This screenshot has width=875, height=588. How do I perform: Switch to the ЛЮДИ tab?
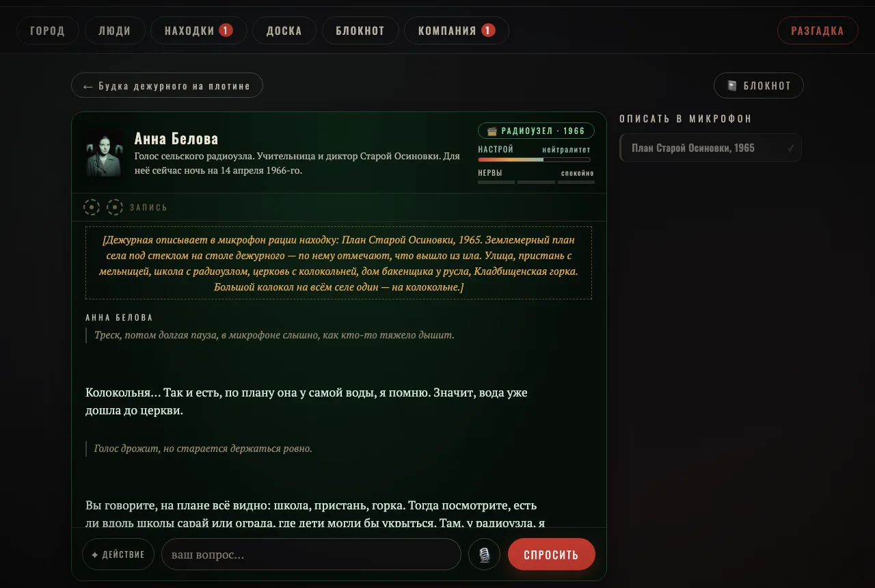(115, 31)
